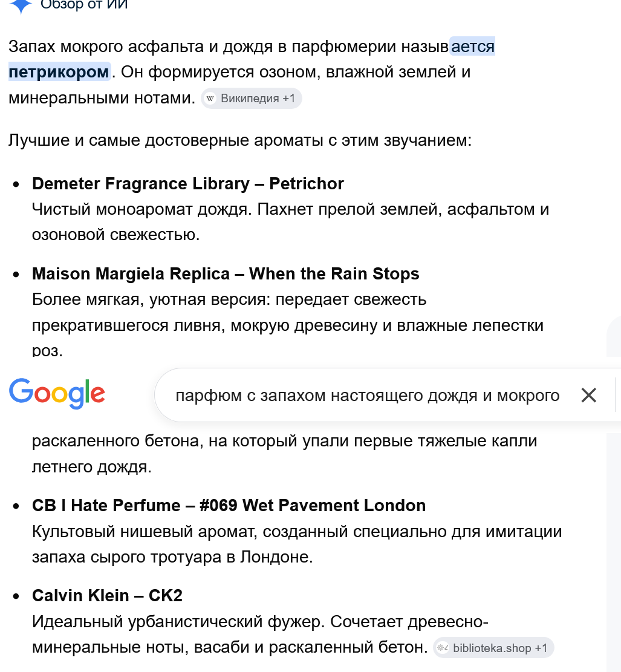Click the biblioteka.shop favicon icon
Image resolution: width=621 pixels, height=672 pixels.
(x=443, y=648)
